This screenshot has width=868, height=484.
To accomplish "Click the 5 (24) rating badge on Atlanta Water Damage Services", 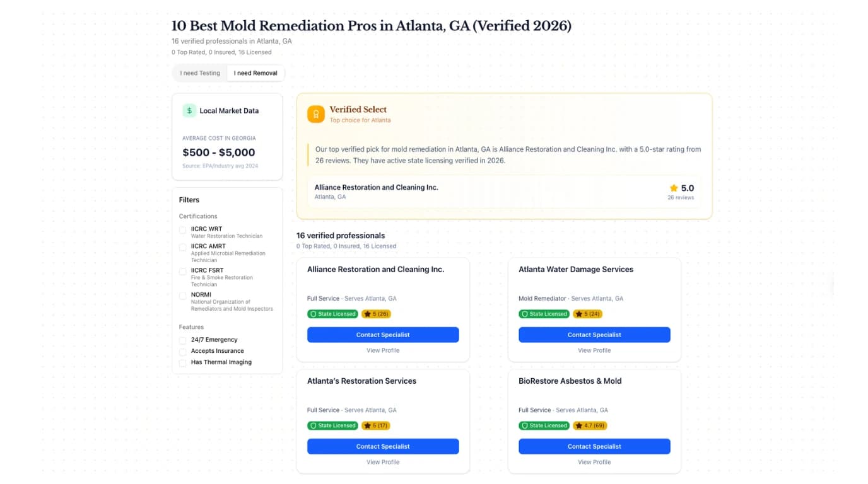I will pos(587,313).
